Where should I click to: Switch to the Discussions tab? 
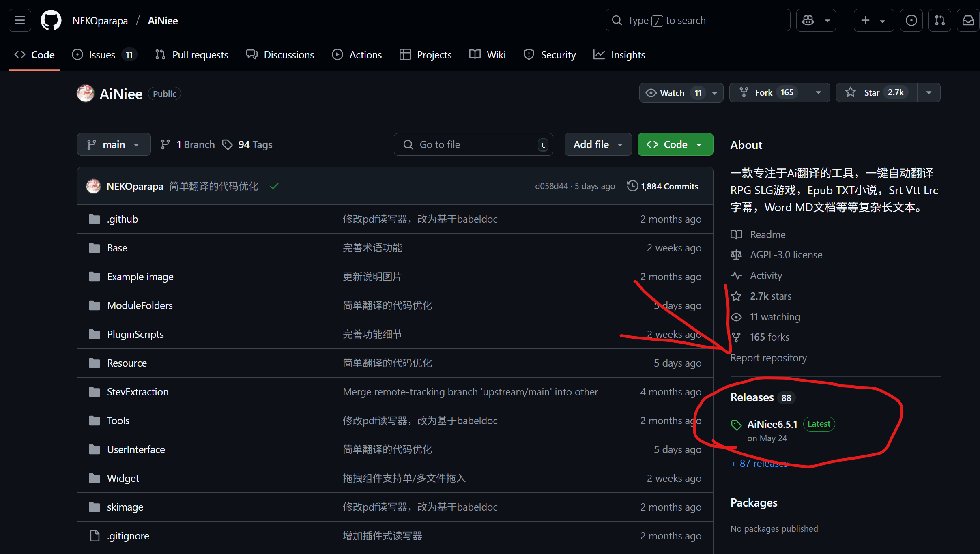[x=280, y=55]
